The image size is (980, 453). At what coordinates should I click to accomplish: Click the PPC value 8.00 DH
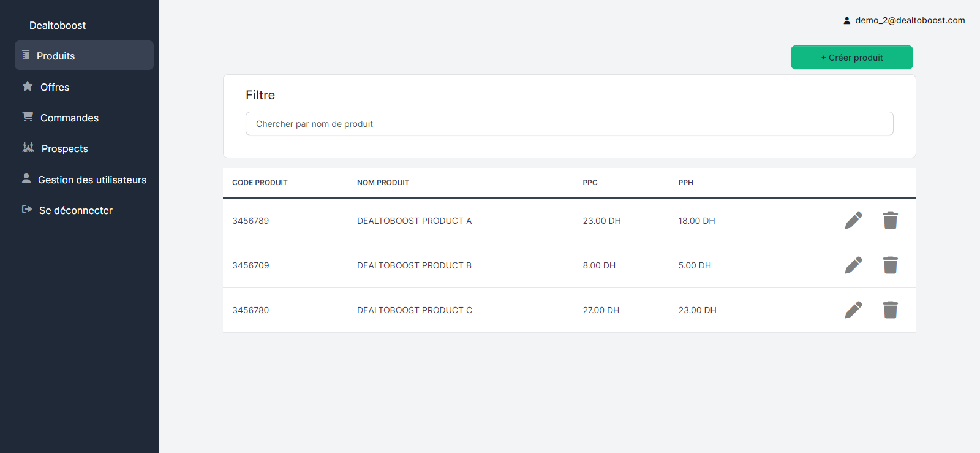599,265
